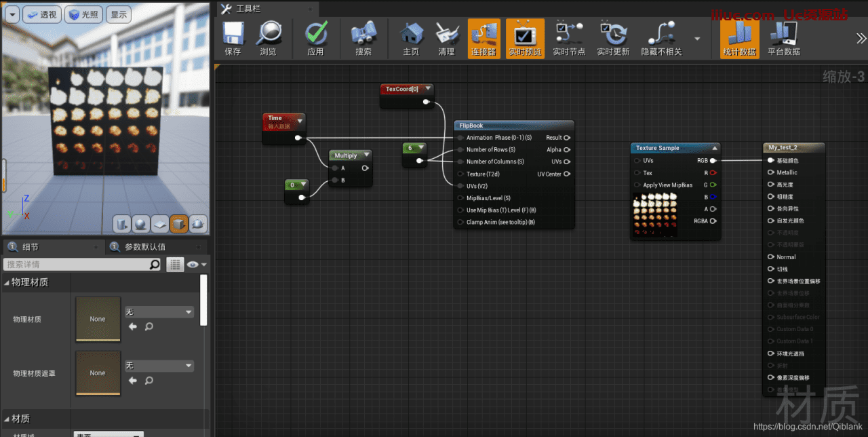
Task: Open the Physical Material (物理材质) dropdown
Action: 159,312
